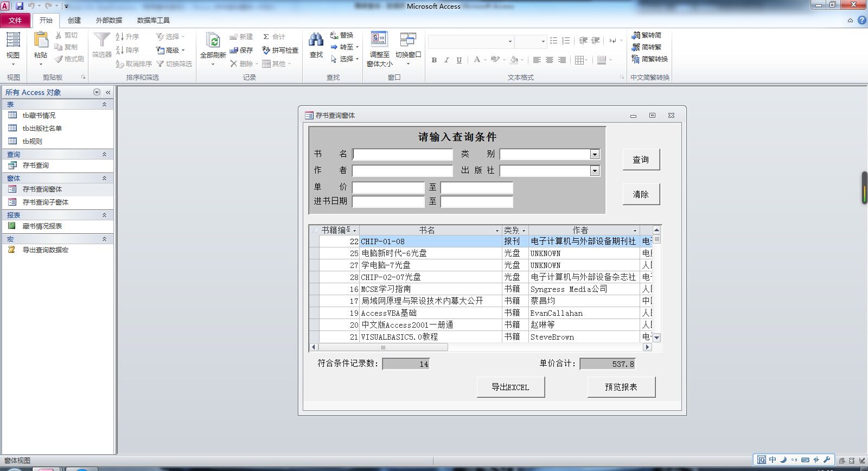
Task: Click the Filter funnel icon
Action: coord(101,41)
